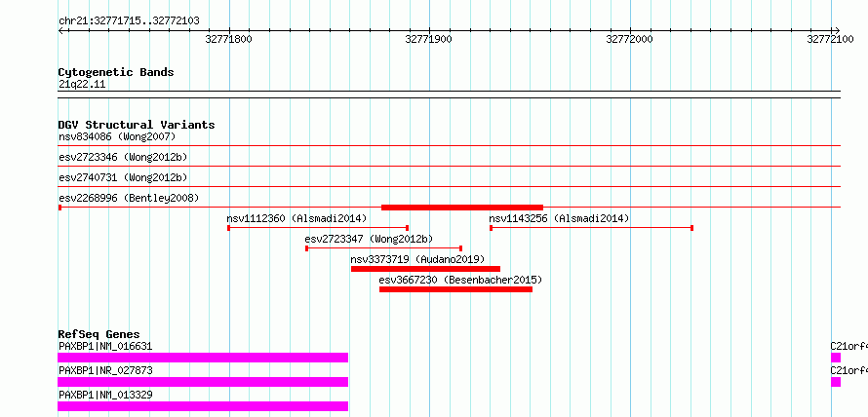Open variant nsv3373719 (Audano2019) label
The height and width of the screenshot is (417, 868).
417,259
